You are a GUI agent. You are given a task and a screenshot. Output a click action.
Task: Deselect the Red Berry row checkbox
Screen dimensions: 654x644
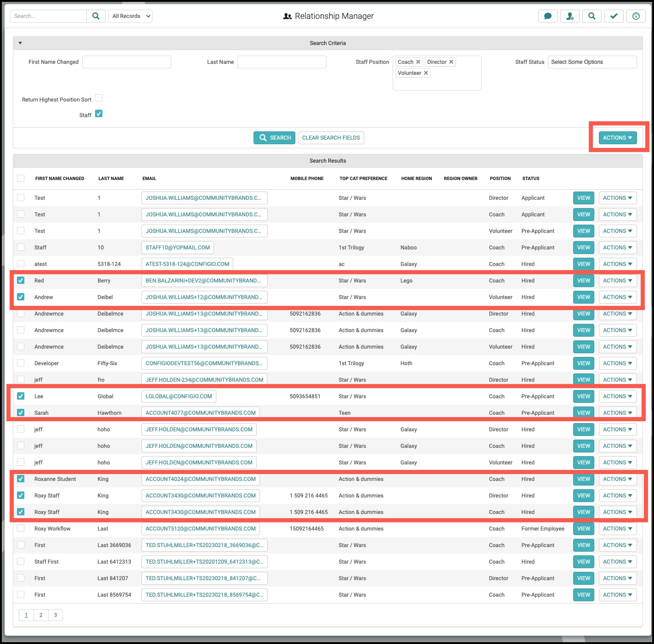(x=21, y=280)
